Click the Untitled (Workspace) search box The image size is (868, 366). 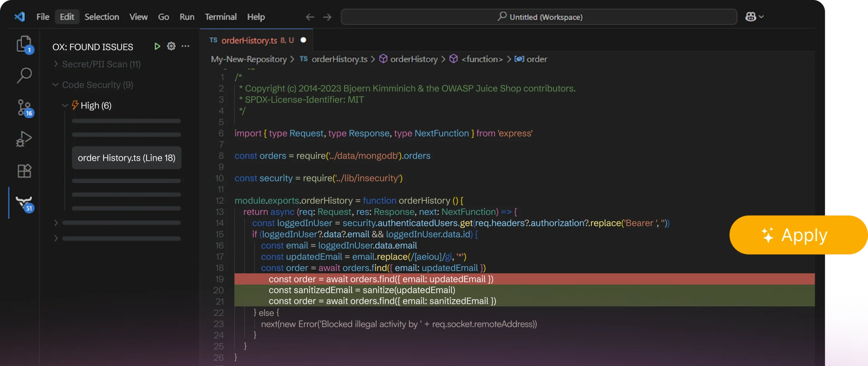tap(539, 17)
